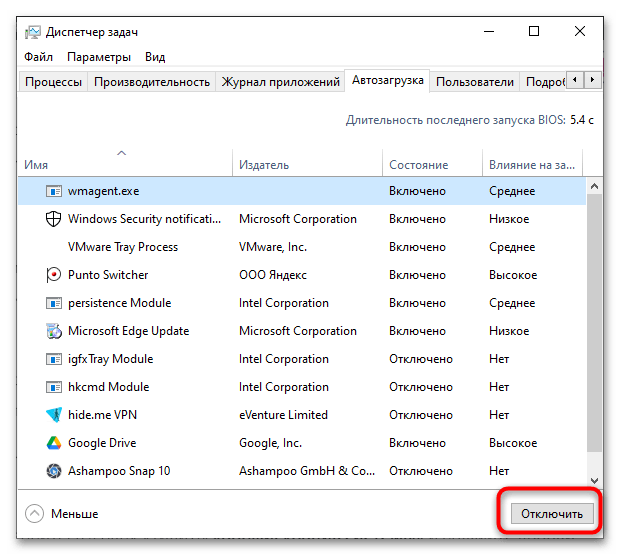Click the vertical scrollbar thumb
The image size is (620, 555).
tap(594, 323)
